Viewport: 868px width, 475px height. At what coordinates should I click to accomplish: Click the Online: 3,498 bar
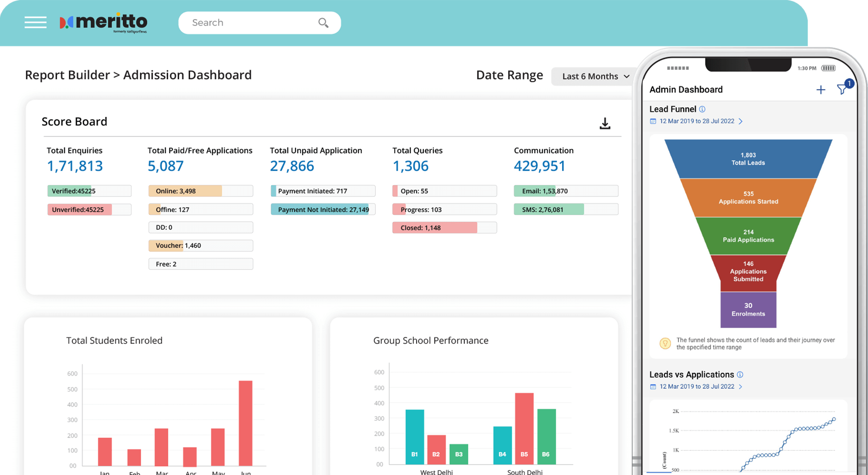tap(200, 191)
